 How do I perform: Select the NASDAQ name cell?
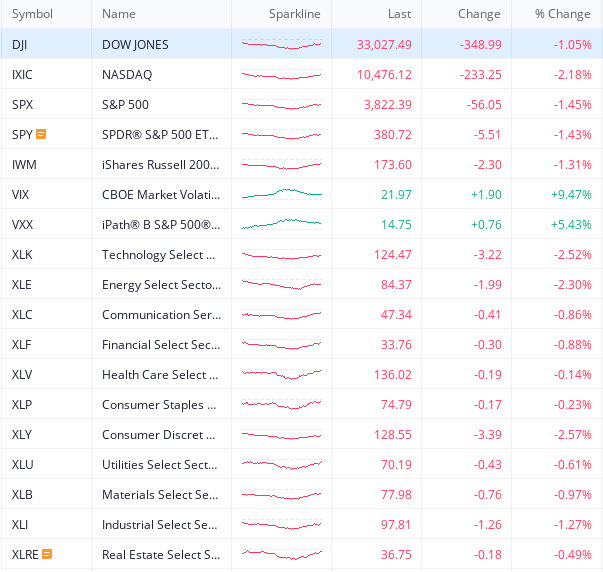click(x=162, y=74)
